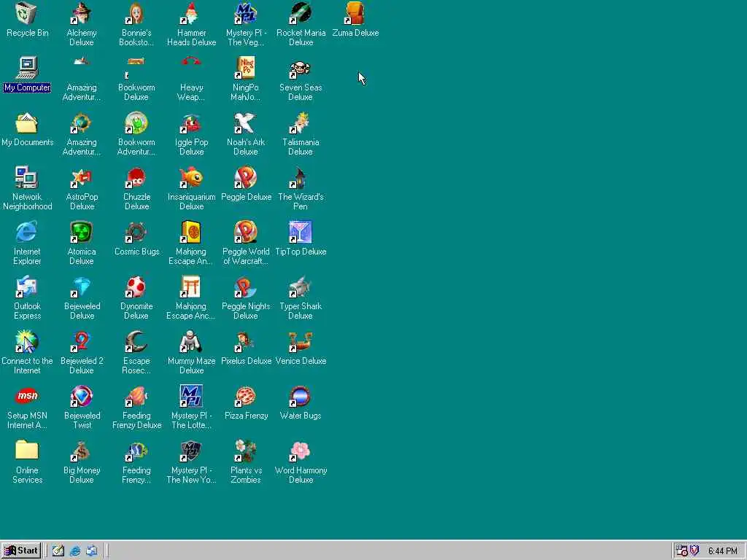The width and height of the screenshot is (747, 560).
Task: Select Atomica Deluxe shortcut
Action: pyautogui.click(x=82, y=233)
